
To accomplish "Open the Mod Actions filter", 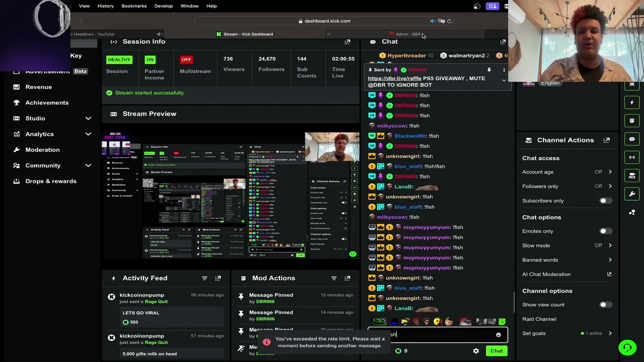I will point(334,278).
